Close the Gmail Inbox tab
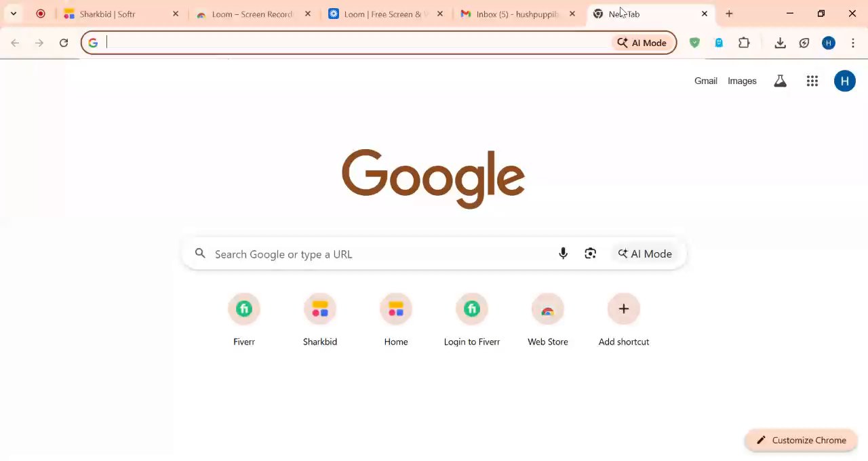The image size is (868, 461). [572, 14]
